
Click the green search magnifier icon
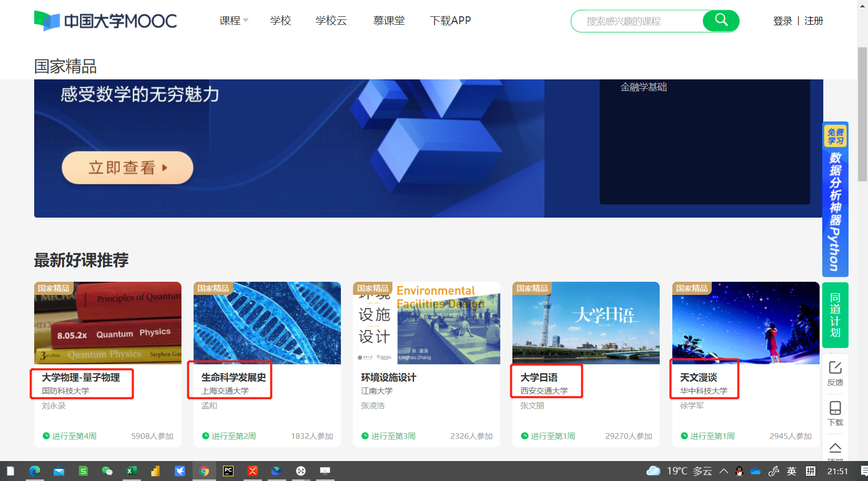(721, 21)
